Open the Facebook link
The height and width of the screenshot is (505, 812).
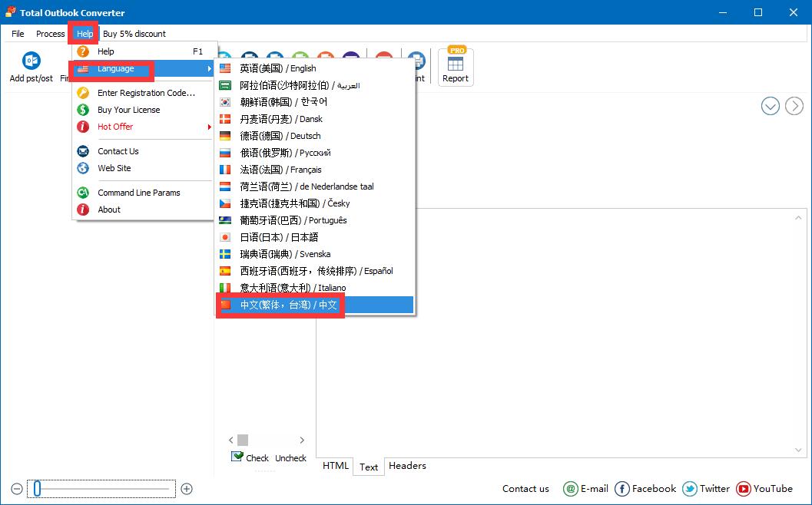click(x=645, y=488)
